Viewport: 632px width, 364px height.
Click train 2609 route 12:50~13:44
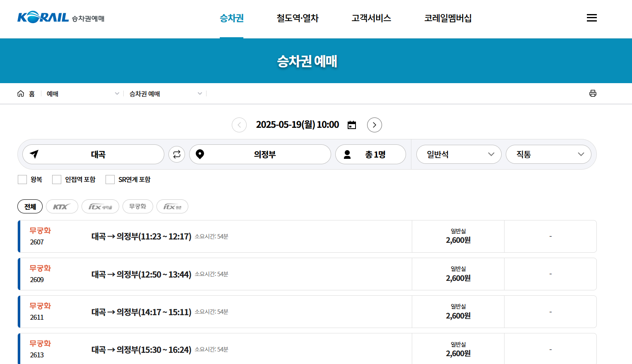pos(141,274)
